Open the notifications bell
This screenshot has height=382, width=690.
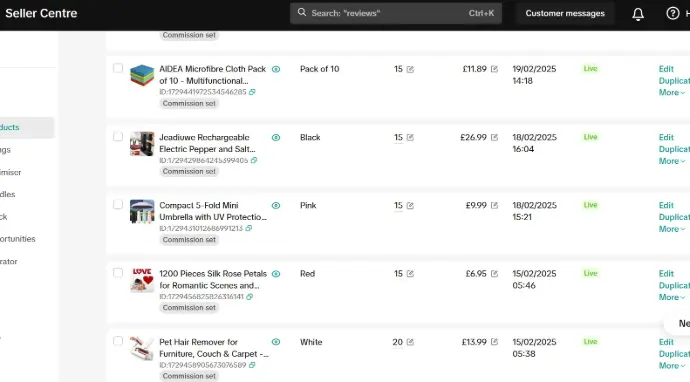(x=638, y=14)
